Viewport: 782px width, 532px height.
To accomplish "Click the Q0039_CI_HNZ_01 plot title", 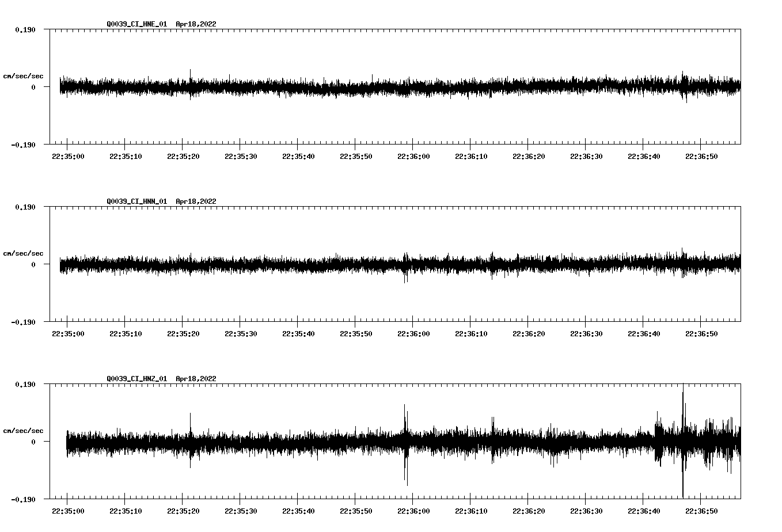I will 161,378.
